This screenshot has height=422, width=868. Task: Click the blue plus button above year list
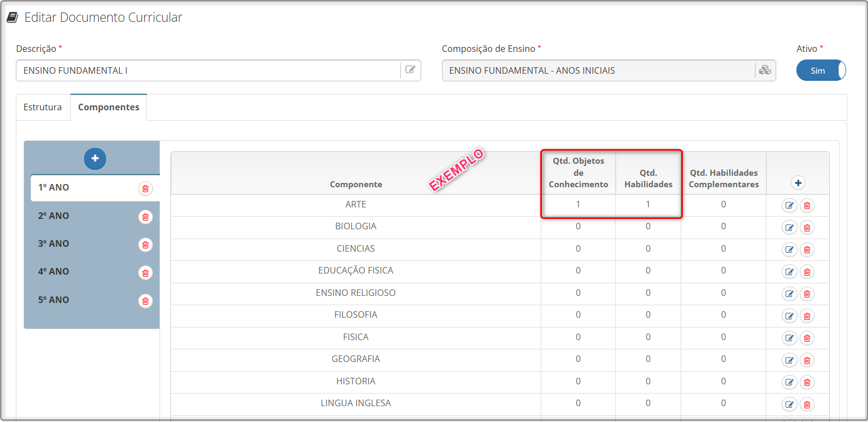(x=95, y=158)
